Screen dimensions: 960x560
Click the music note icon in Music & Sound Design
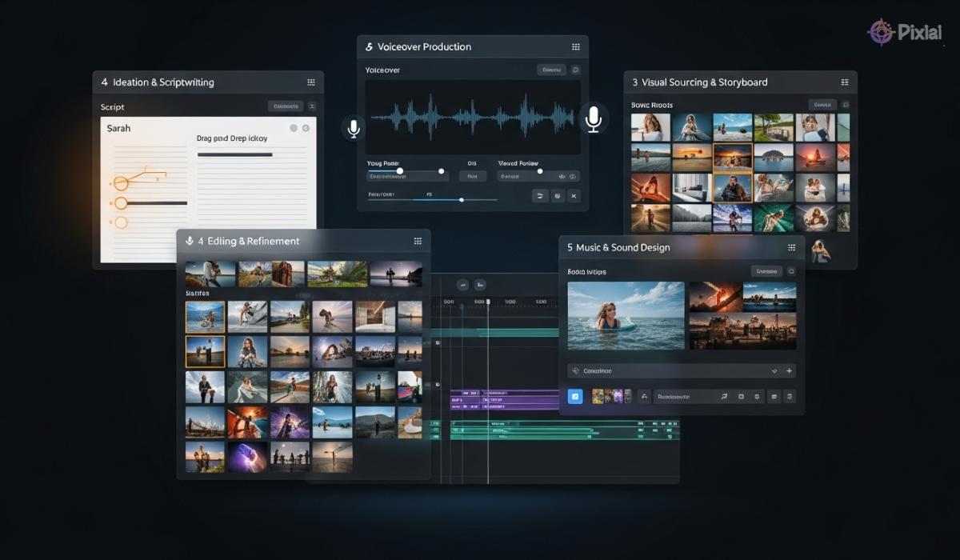723,396
